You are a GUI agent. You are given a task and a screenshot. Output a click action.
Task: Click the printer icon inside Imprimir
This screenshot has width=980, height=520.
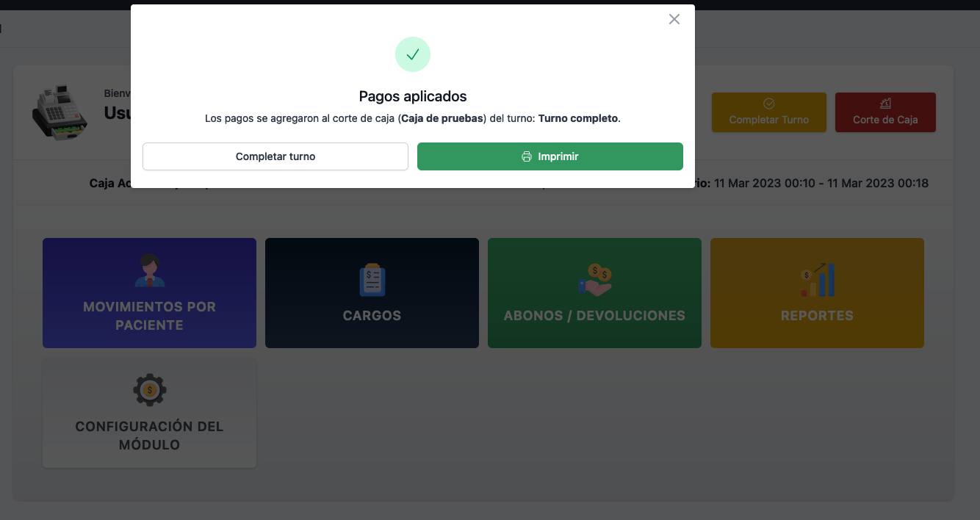tap(526, 156)
